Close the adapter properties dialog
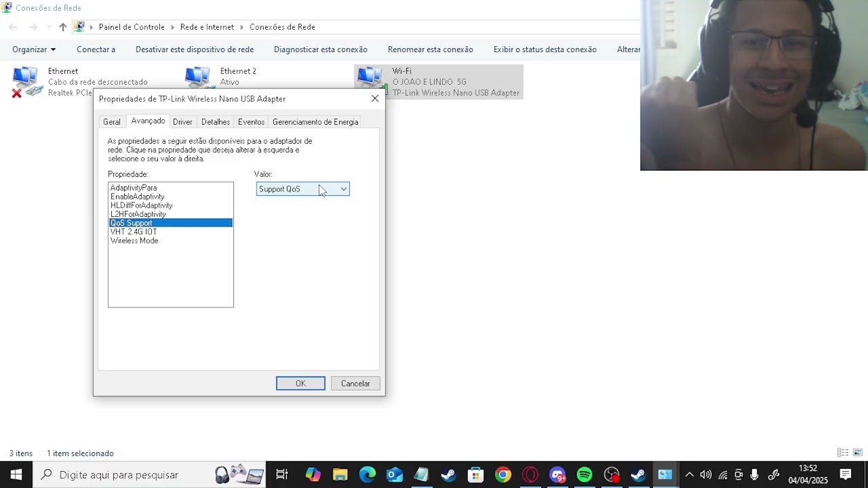Viewport: 868px width, 488px height. pyautogui.click(x=375, y=98)
